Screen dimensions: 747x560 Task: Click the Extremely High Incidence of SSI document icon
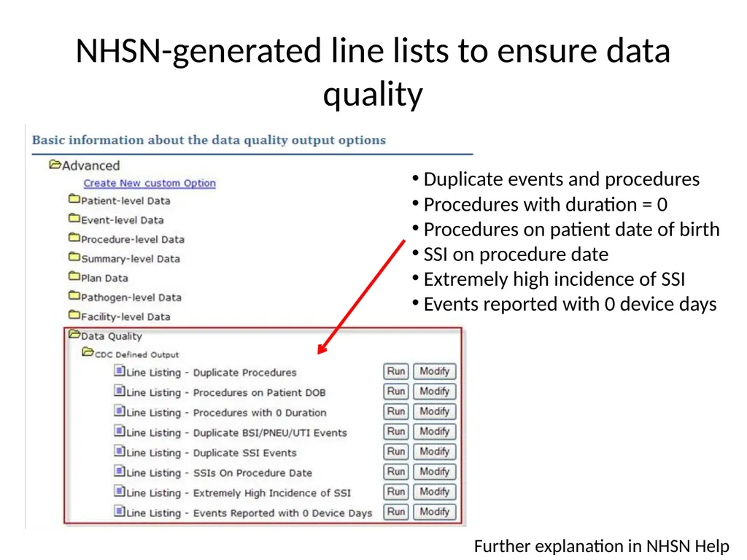coord(120,491)
